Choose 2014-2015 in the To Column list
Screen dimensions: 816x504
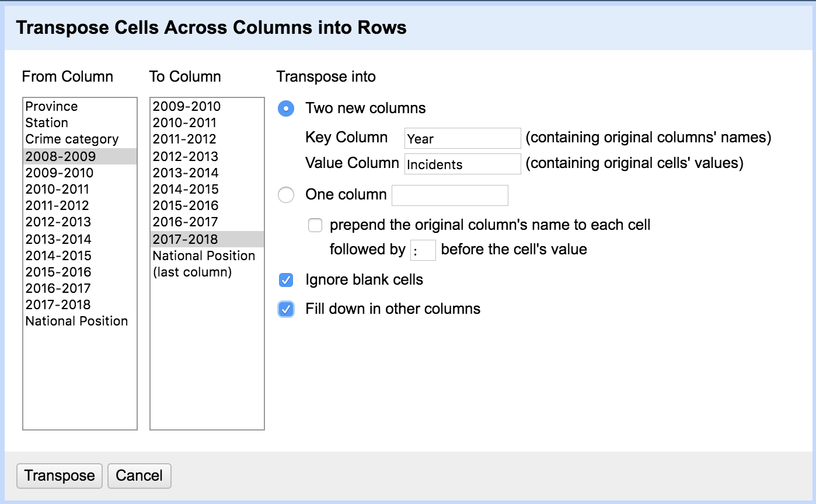[x=207, y=189]
